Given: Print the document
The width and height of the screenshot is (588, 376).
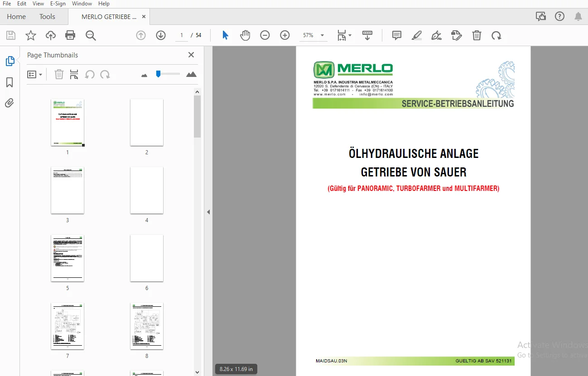Looking at the screenshot, I should click(70, 35).
